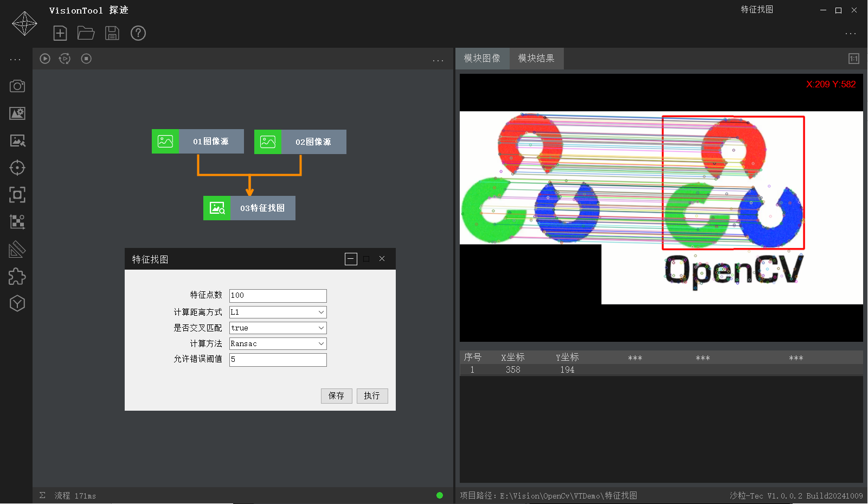This screenshot has height=504, width=868.
Task: Open the region detection frame icon
Action: (x=17, y=195)
